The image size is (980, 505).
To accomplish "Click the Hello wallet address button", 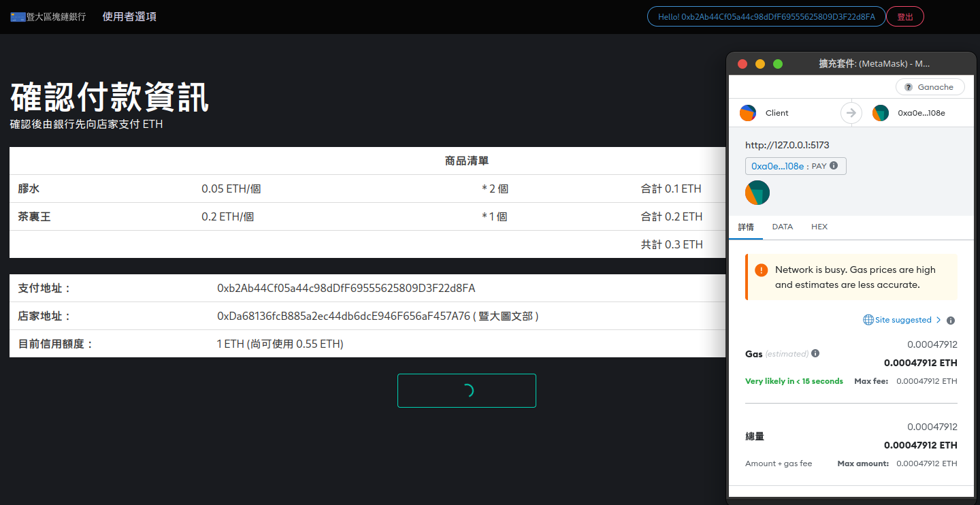I will (x=766, y=17).
